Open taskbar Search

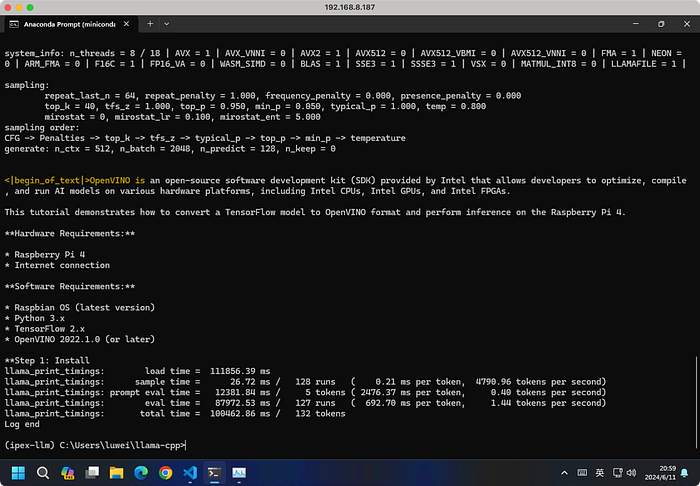click(x=43, y=473)
